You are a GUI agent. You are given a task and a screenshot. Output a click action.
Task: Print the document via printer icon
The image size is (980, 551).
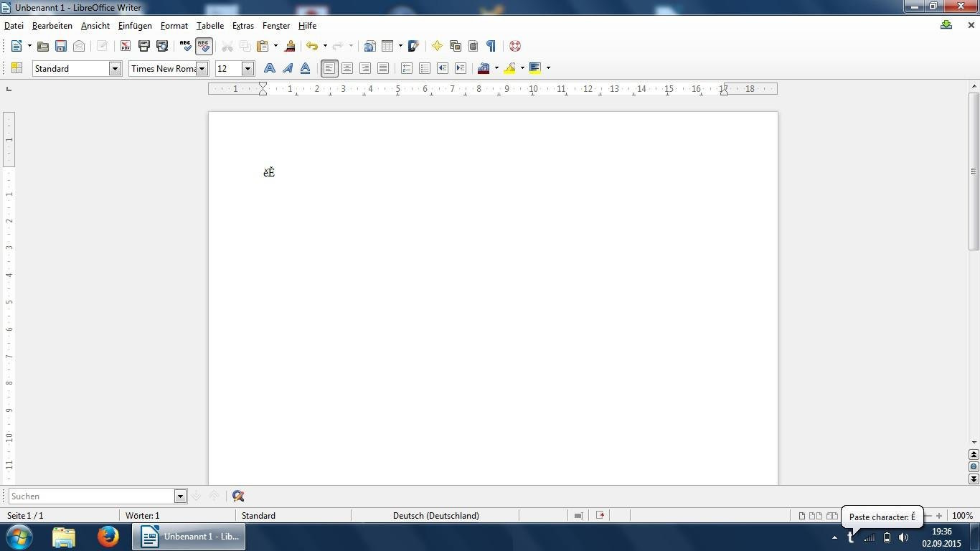(143, 46)
